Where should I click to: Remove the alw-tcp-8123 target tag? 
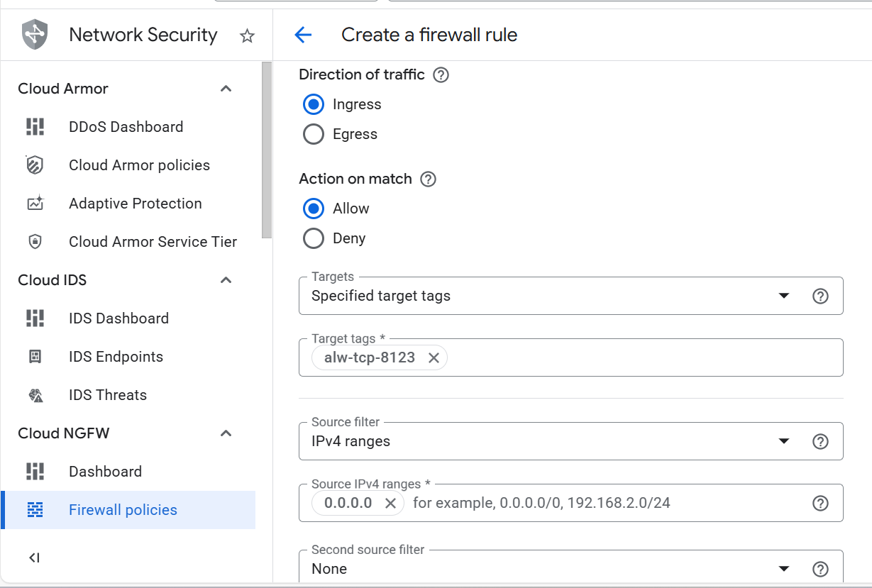click(434, 357)
